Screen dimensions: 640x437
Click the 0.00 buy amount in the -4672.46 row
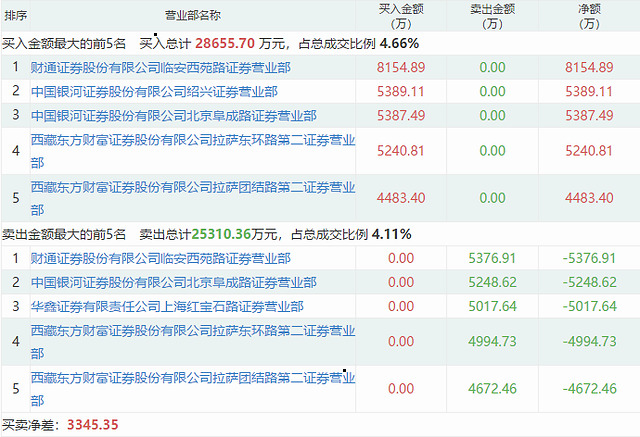click(401, 389)
